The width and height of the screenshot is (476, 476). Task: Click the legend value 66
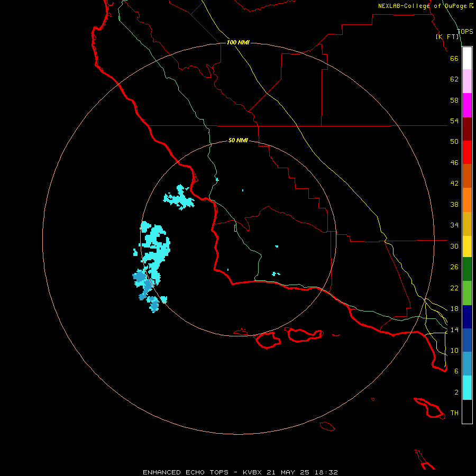[x=454, y=58]
